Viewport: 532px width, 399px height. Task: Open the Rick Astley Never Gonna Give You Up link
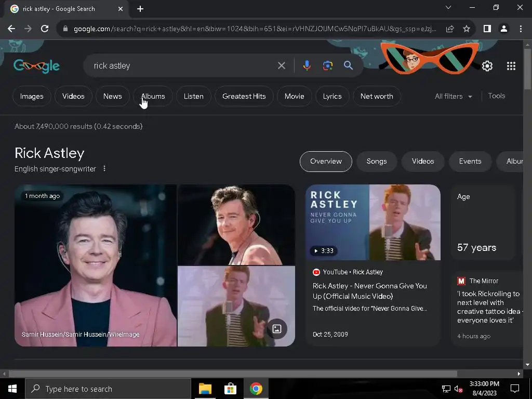(369, 291)
